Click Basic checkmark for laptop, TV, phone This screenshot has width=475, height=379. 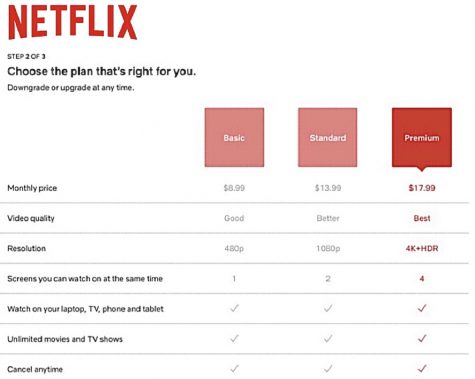point(235,308)
